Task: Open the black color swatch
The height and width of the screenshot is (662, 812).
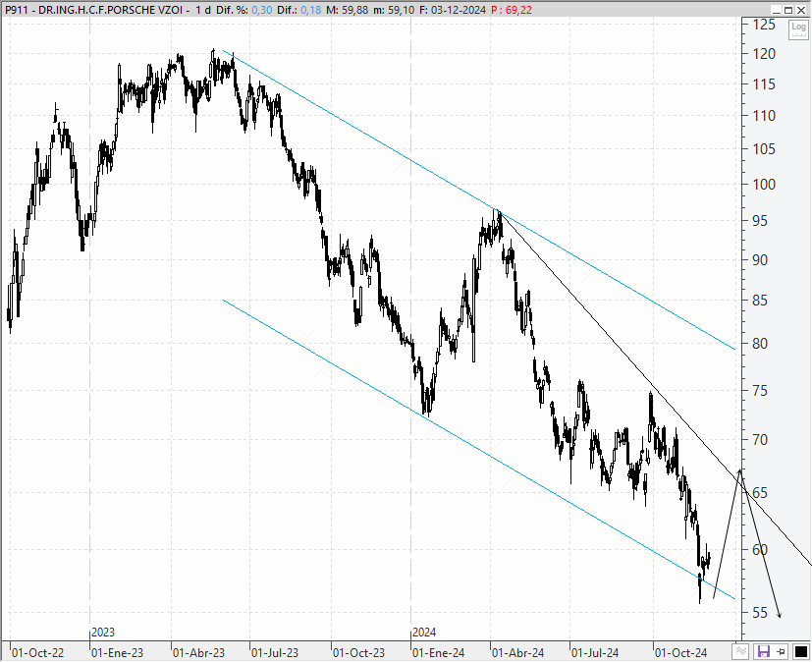Action: (x=801, y=651)
